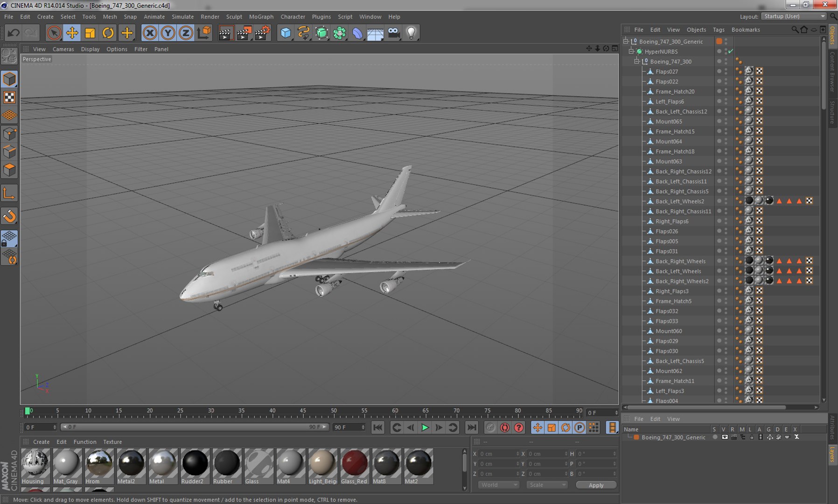
Task: Open the material manager Function menu
Action: click(x=84, y=442)
